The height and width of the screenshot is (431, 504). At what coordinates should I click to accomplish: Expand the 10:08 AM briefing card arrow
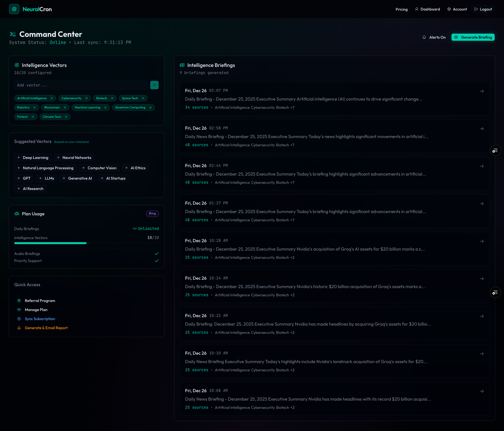(x=482, y=391)
